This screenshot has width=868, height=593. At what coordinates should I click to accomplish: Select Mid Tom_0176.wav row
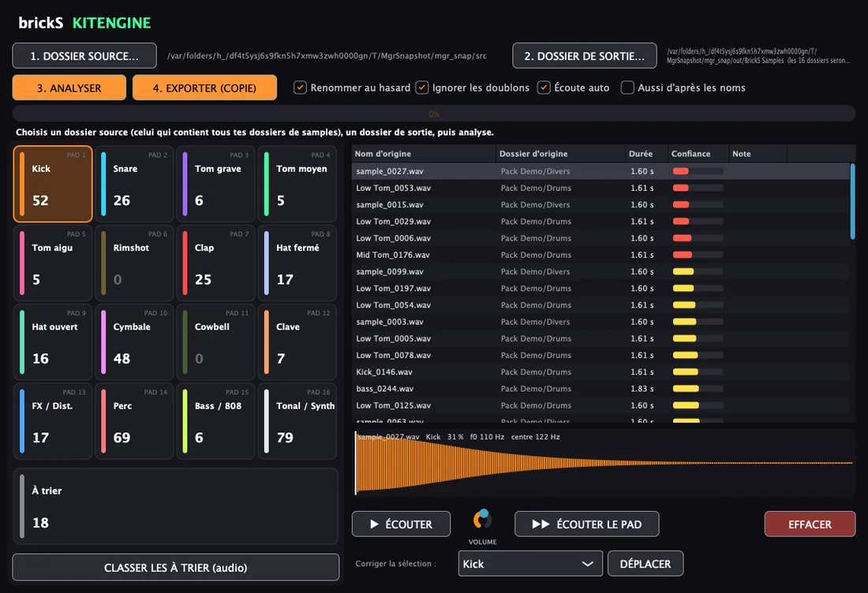[600, 255]
